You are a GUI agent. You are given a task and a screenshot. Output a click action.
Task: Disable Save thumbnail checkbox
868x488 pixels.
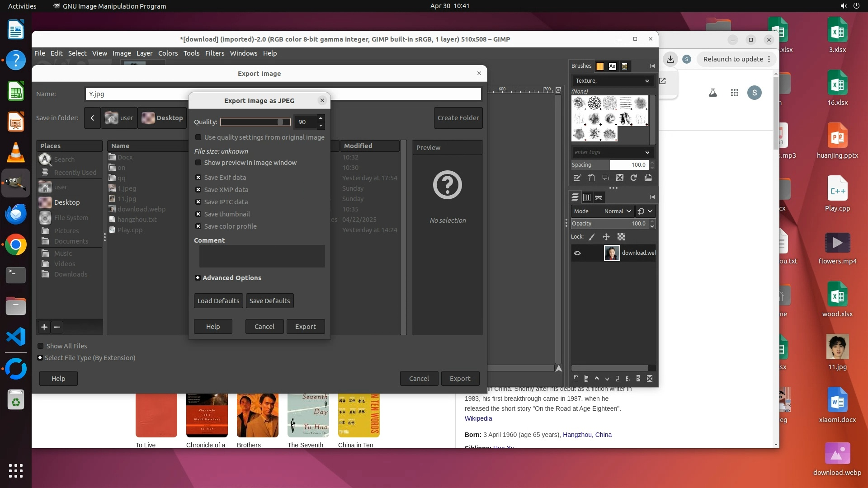pyautogui.click(x=198, y=214)
